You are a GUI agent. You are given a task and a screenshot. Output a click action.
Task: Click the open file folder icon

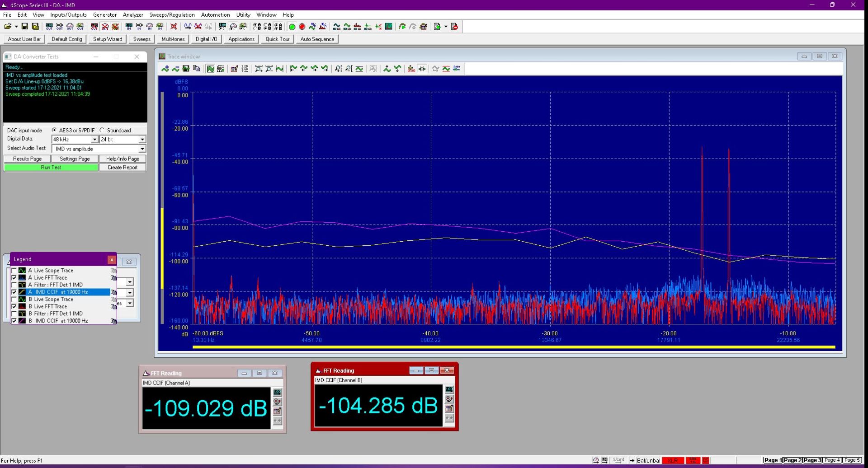(x=8, y=27)
